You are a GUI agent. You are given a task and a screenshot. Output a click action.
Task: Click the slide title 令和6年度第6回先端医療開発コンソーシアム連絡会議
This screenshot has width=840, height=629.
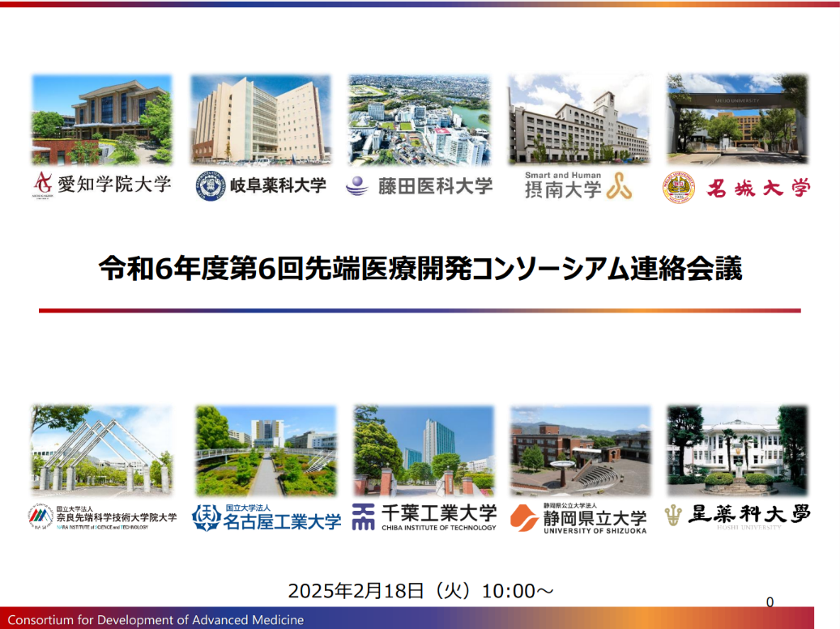tap(420, 268)
